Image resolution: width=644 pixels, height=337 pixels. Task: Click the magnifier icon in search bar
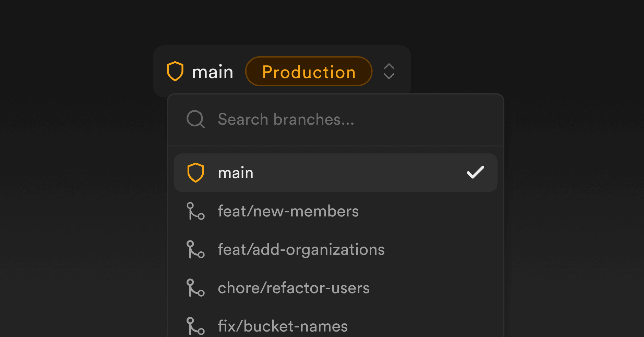[195, 119]
